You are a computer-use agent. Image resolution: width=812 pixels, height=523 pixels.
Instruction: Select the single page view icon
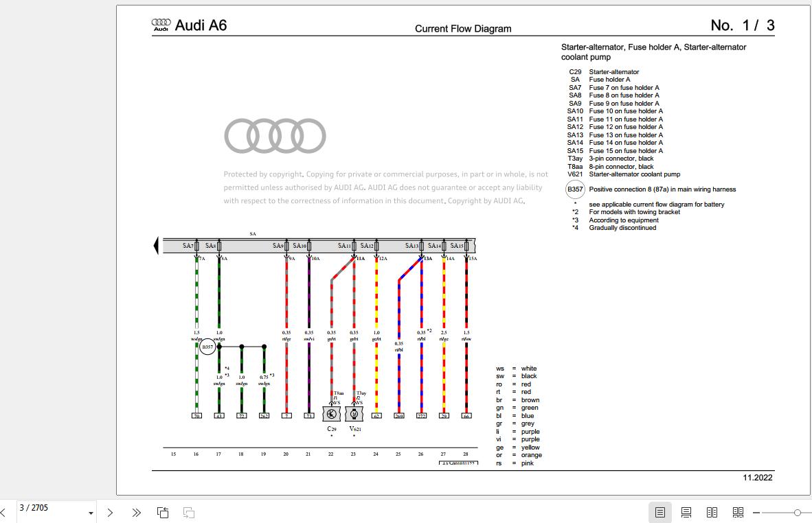pos(659,512)
